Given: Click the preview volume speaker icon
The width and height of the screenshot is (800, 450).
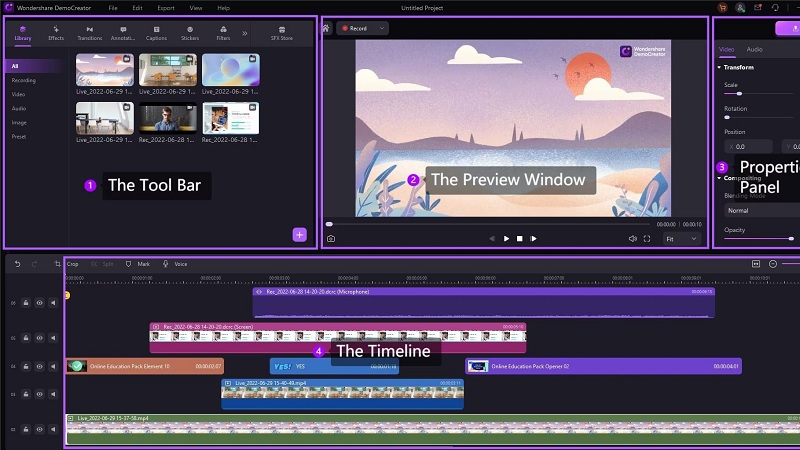Looking at the screenshot, I should (x=633, y=239).
